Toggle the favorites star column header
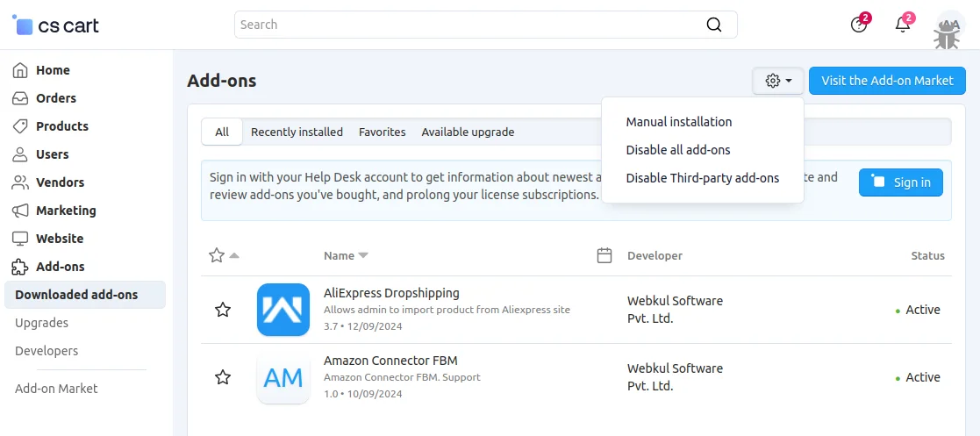The image size is (980, 436). point(218,255)
